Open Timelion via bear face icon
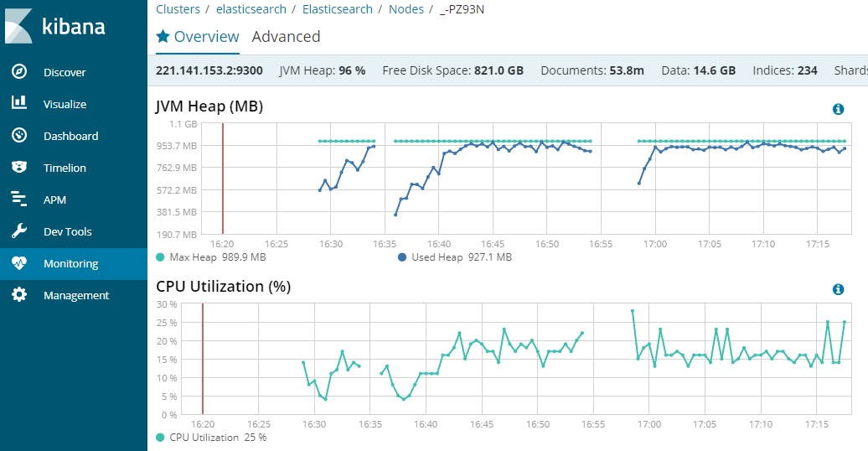 click(x=19, y=167)
